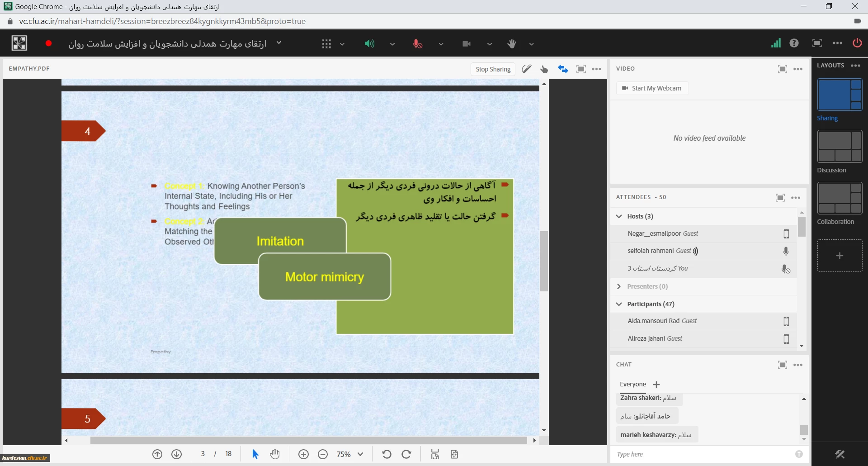Image resolution: width=868 pixels, height=466 pixels.
Task: Toggle the webcam in the top bar
Action: 467,44
